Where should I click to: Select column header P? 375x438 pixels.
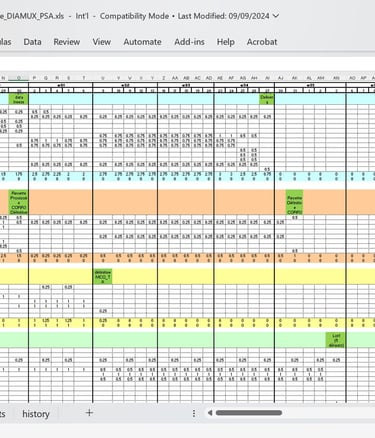tap(34, 78)
